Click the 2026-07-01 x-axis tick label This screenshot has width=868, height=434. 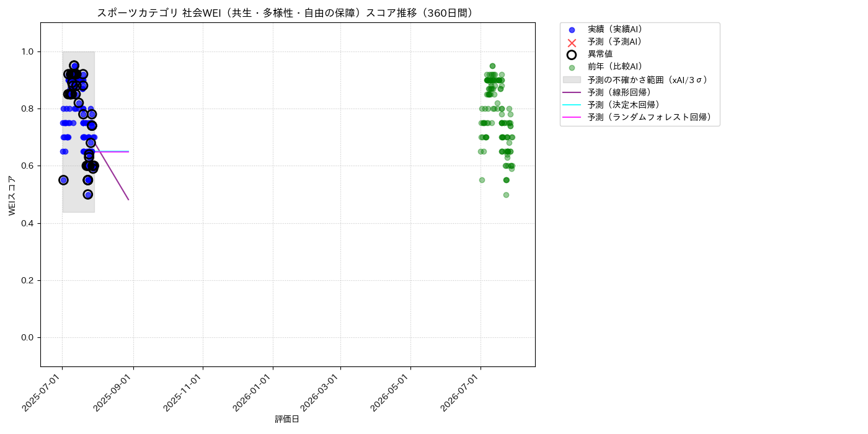coord(461,392)
